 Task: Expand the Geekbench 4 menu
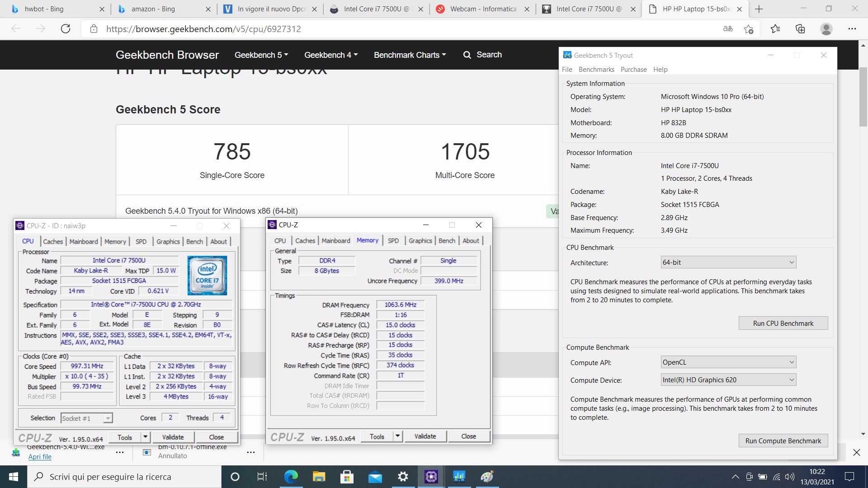(331, 55)
